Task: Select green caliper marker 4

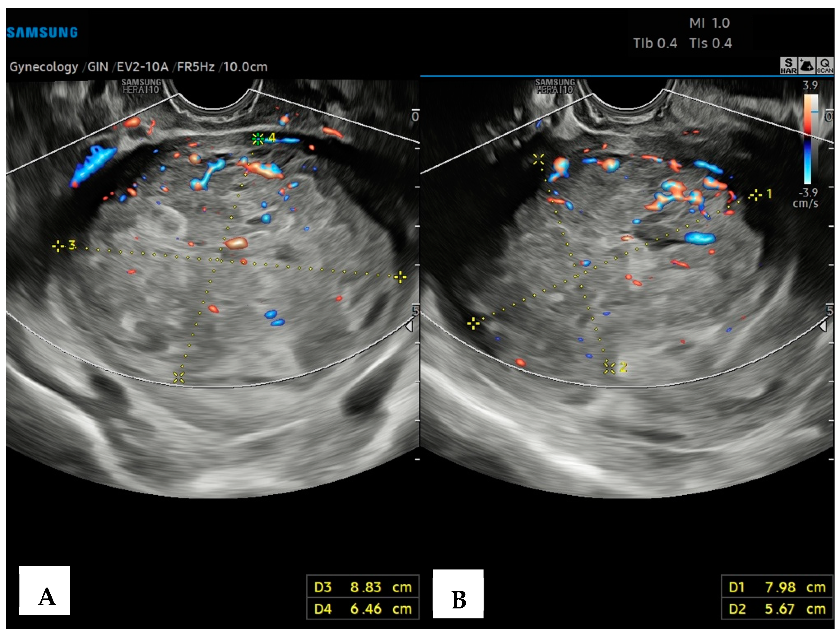Action: (258, 139)
